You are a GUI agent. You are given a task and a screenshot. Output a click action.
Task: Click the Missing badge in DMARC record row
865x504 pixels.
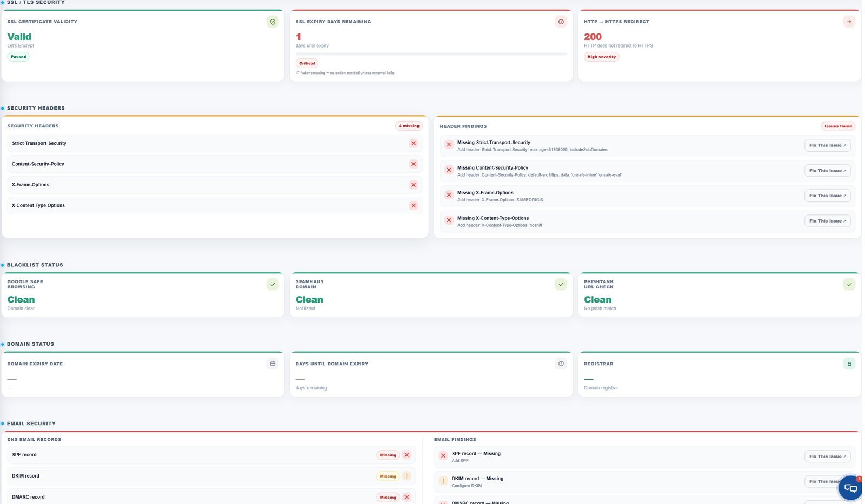[388, 497]
